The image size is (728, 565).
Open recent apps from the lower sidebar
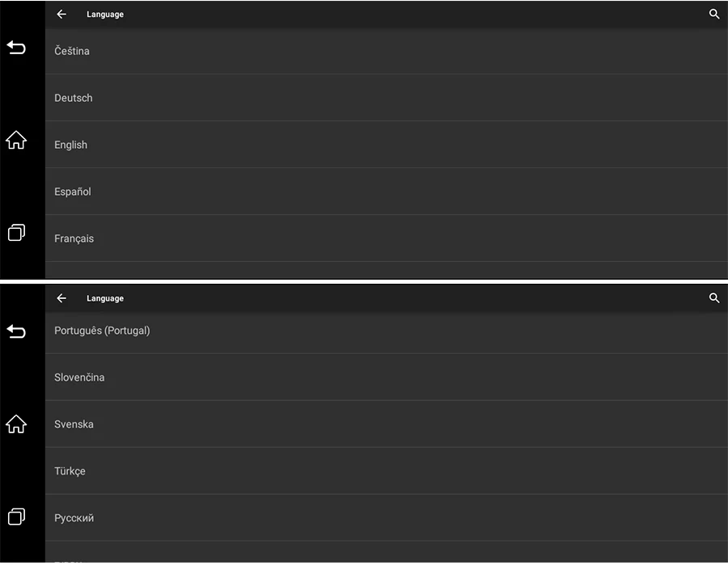point(16,517)
